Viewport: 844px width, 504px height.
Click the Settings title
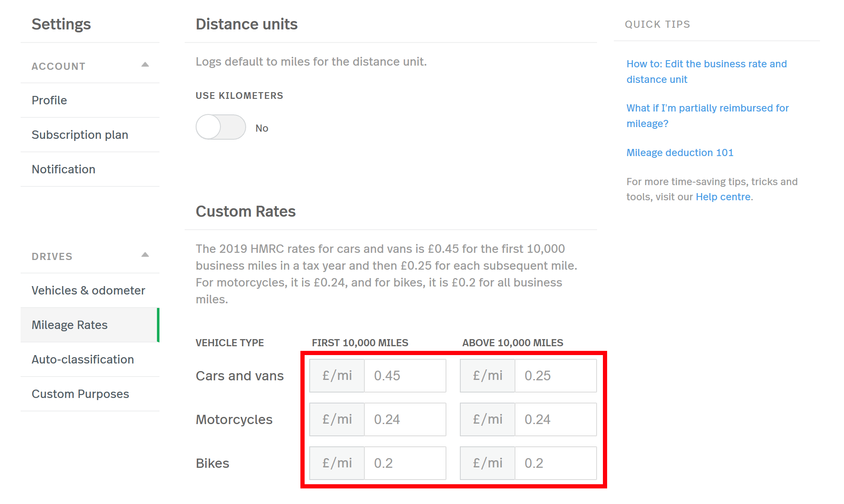(61, 24)
